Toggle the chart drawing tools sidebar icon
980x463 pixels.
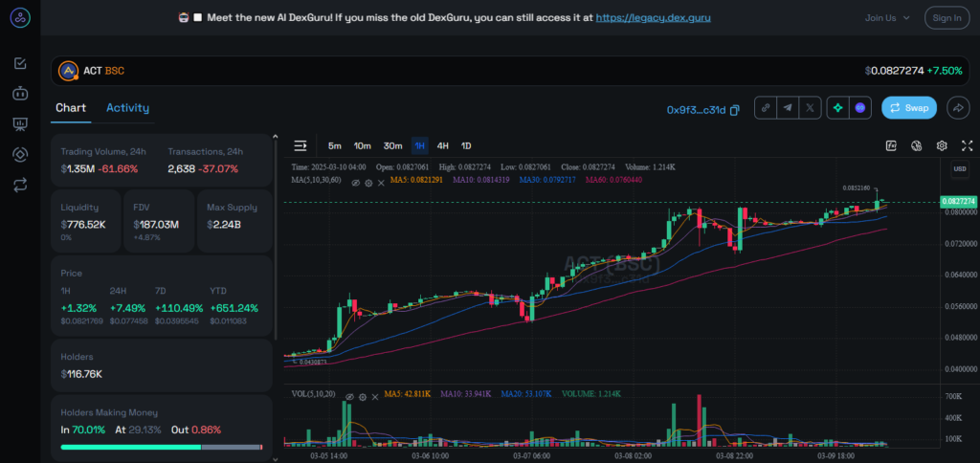pos(301,145)
